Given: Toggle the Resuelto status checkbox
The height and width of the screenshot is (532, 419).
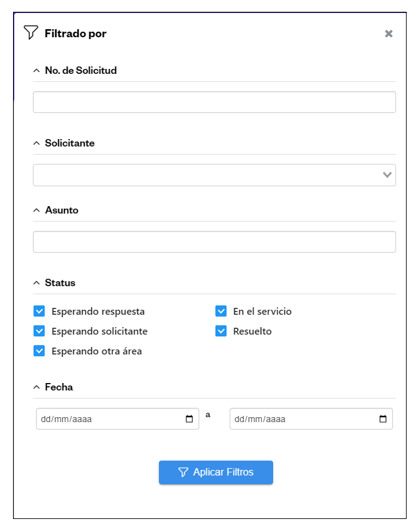Looking at the screenshot, I should [x=221, y=331].
